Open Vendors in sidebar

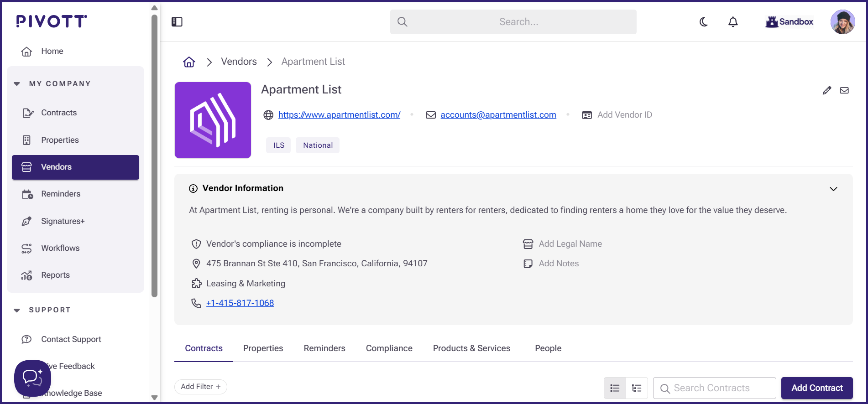75,167
